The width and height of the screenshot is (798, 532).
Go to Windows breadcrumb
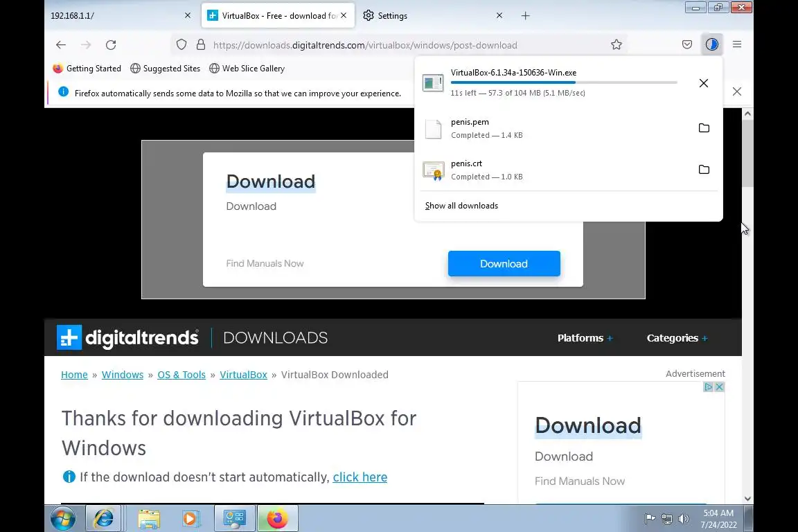[123, 375]
